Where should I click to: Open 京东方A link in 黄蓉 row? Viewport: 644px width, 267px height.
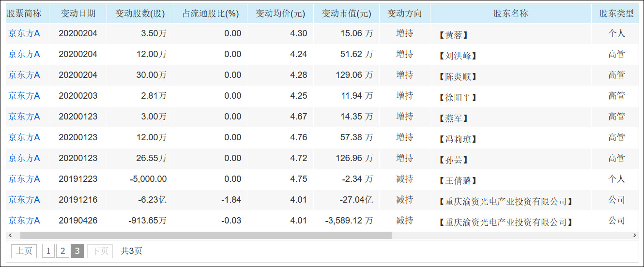pos(24,33)
